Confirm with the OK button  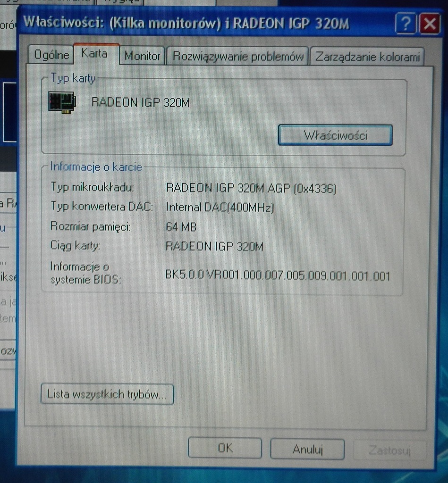pos(225,448)
